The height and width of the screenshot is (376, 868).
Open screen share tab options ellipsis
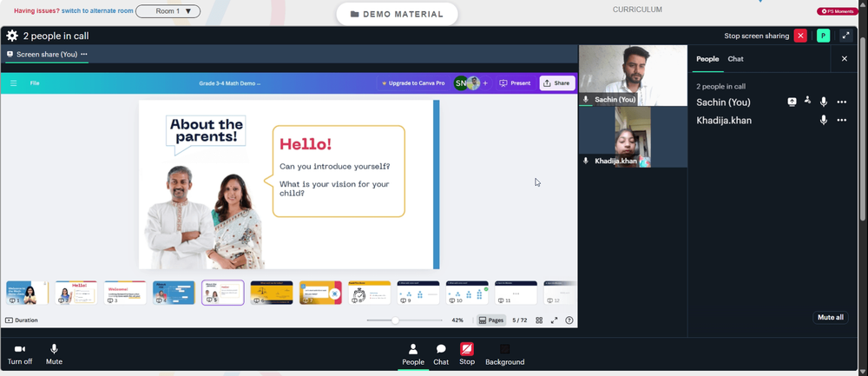point(84,54)
